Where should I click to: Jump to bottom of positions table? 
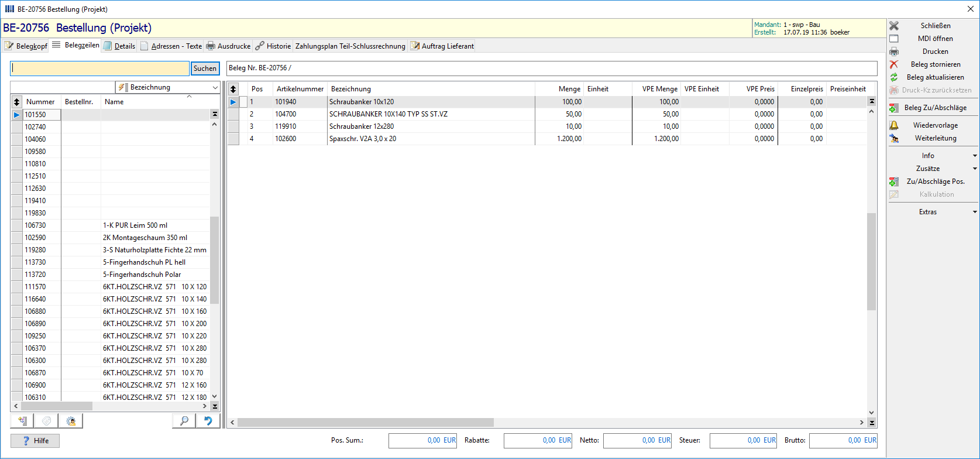pyautogui.click(x=872, y=422)
